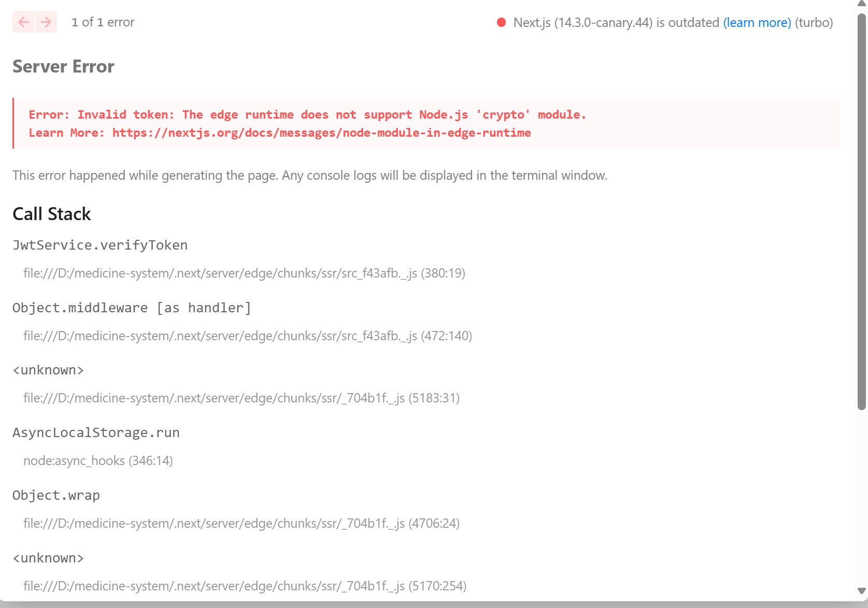Go to next error with right arrow
The image size is (868, 608).
pos(46,22)
